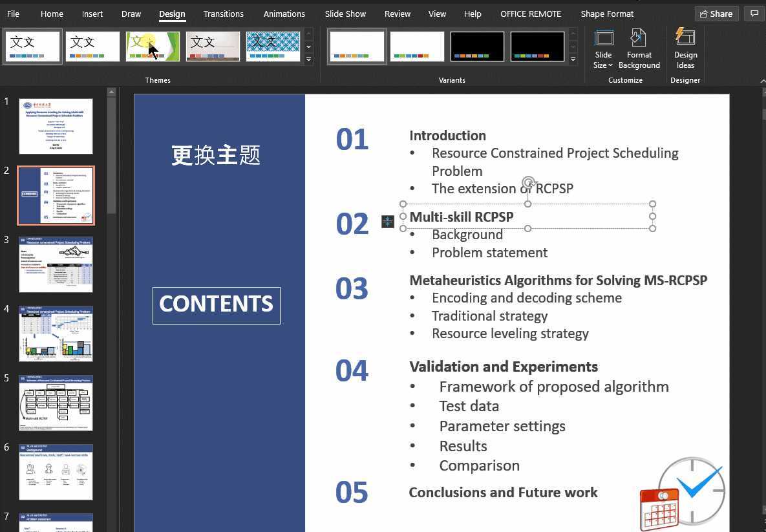Expand the Themes gallery with More arrow
This screenshot has width=766, height=532.
click(309, 59)
